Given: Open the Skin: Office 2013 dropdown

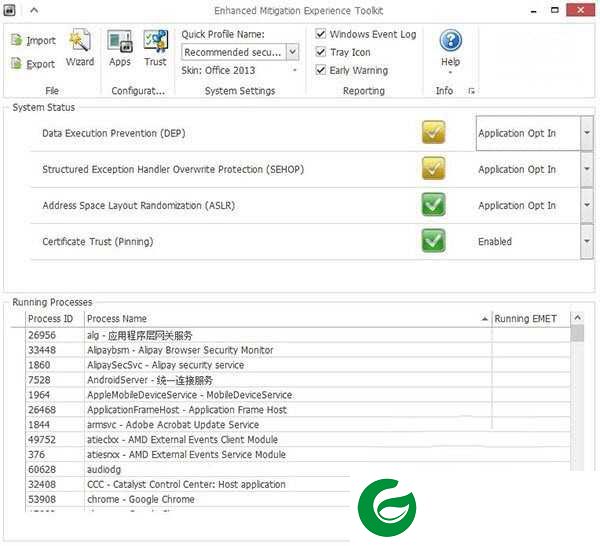Looking at the screenshot, I should 295,70.
